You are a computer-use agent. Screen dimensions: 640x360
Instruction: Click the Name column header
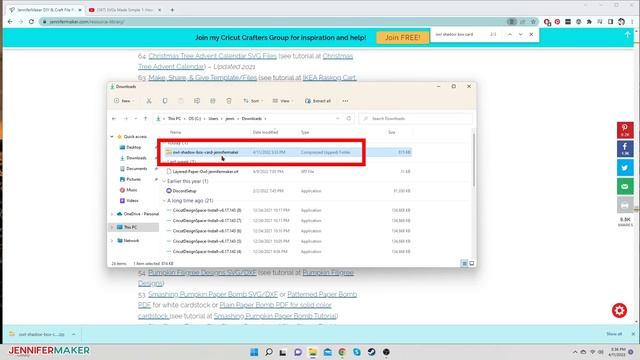click(x=176, y=132)
